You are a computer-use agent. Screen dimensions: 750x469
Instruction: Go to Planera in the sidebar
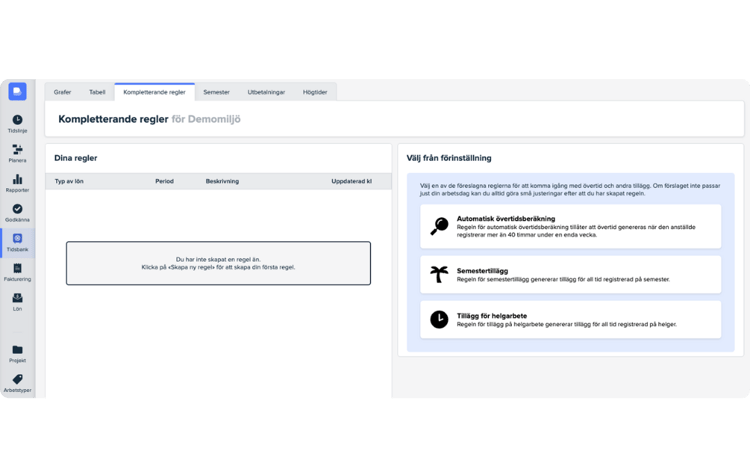(x=17, y=150)
